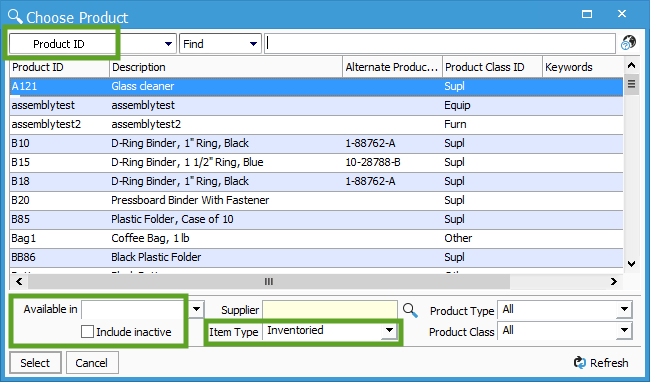Image resolution: width=650 pixels, height=382 pixels.
Task: Maximize the Choose Product window
Action: point(587,15)
